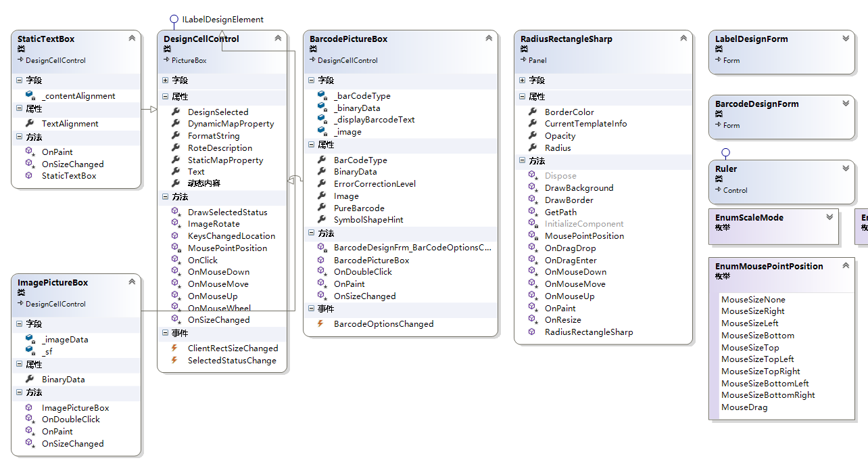This screenshot has width=868, height=473.
Task: Select the InitializeComponent method
Action: [584, 224]
